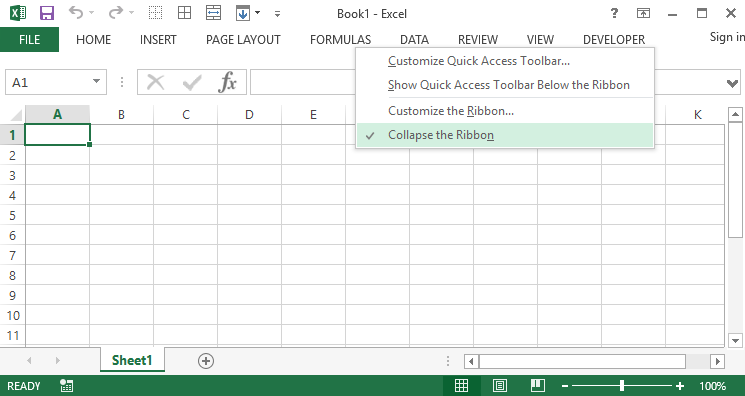Click the 100% zoom level button

(712, 386)
